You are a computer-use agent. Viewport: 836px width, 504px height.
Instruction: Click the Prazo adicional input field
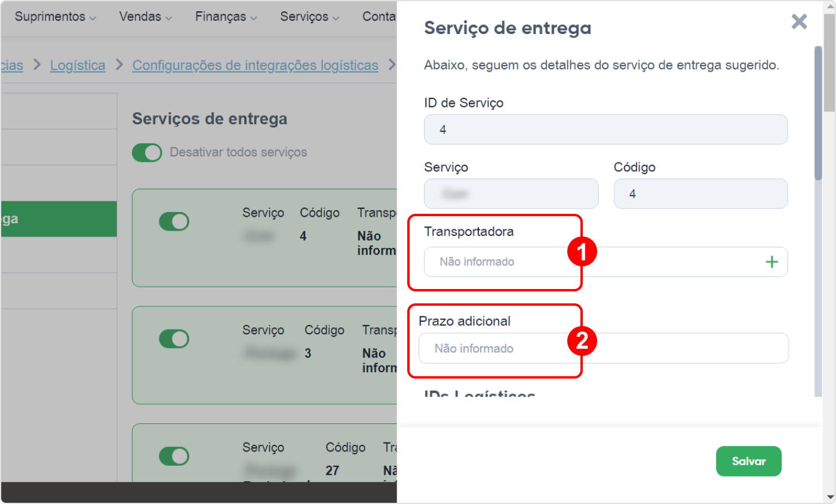(x=604, y=348)
